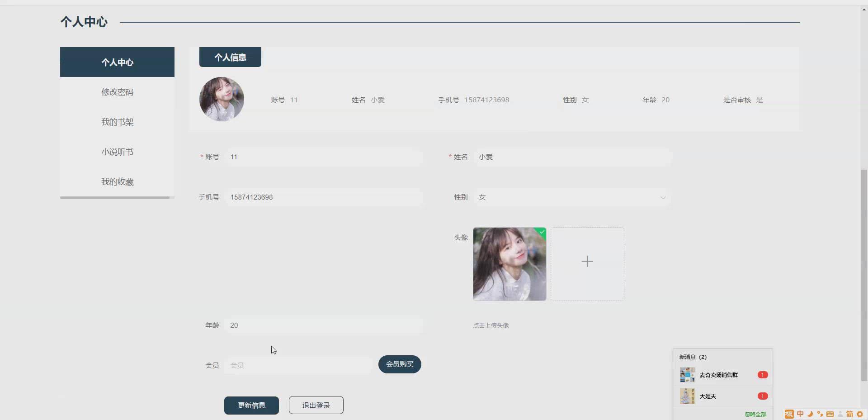Click the 会员购买 purchase button
Screen dimensions: 868x420
(x=399, y=364)
